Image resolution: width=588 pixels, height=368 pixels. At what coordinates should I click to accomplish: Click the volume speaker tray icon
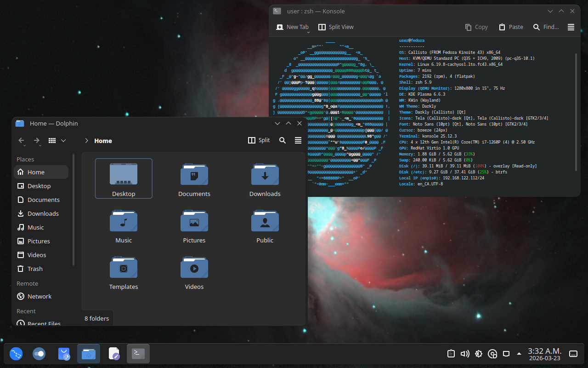point(465,354)
